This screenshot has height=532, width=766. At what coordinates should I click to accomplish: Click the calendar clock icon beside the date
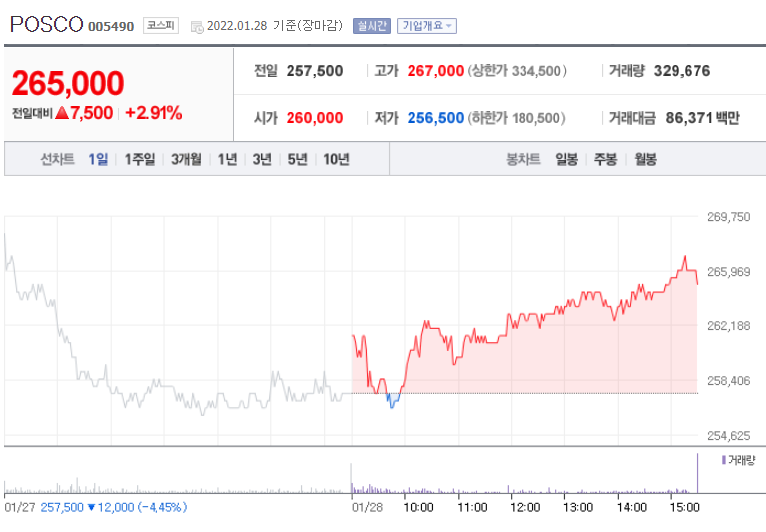click(197, 27)
